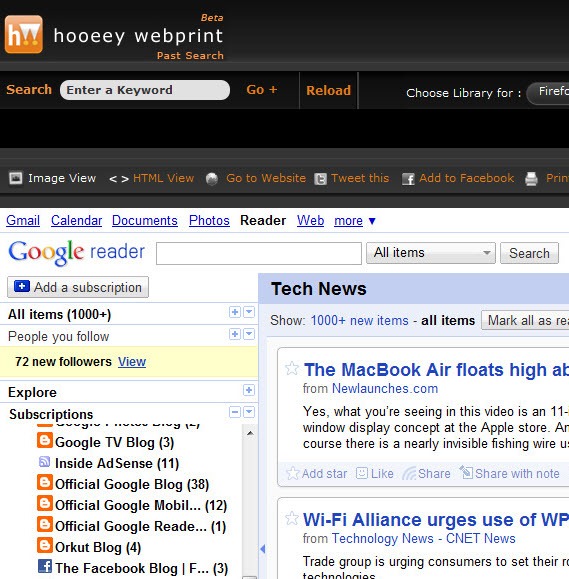The image size is (569, 579).
Task: Open the Calendar link
Action: 76,221
